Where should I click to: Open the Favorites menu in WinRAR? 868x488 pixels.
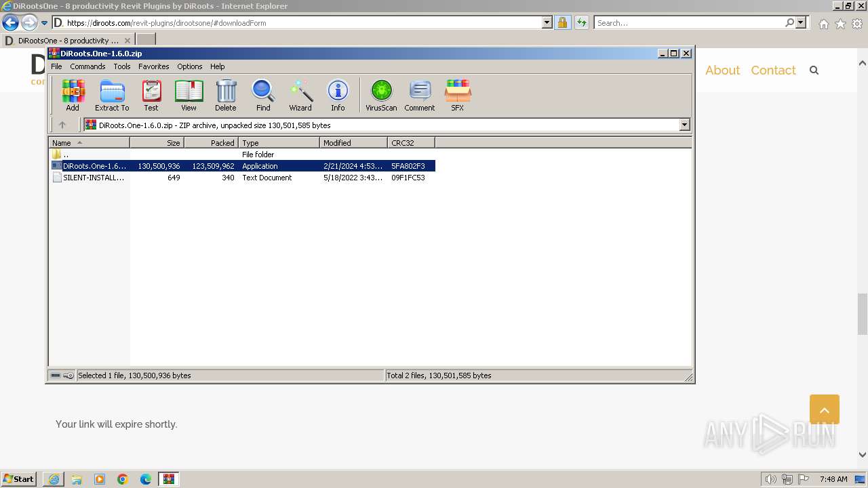154,66
